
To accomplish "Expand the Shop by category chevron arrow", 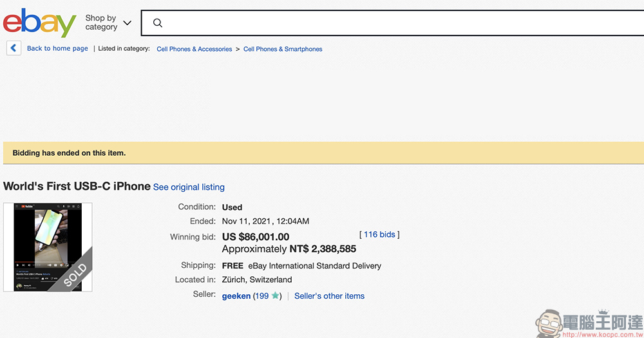I will click(x=127, y=23).
